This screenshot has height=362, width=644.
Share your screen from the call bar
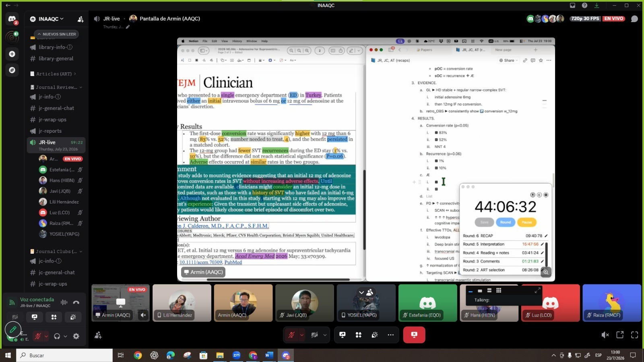coord(343,335)
